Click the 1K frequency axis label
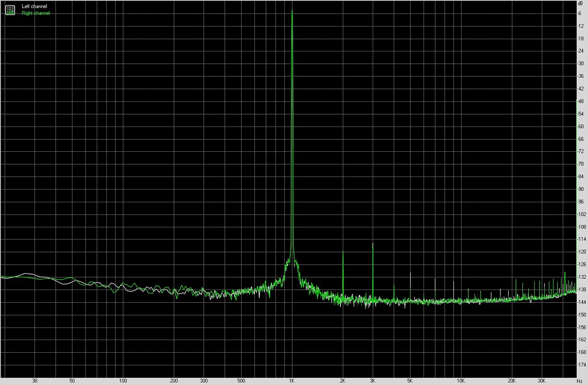This screenshot has width=588, height=385. (x=292, y=380)
